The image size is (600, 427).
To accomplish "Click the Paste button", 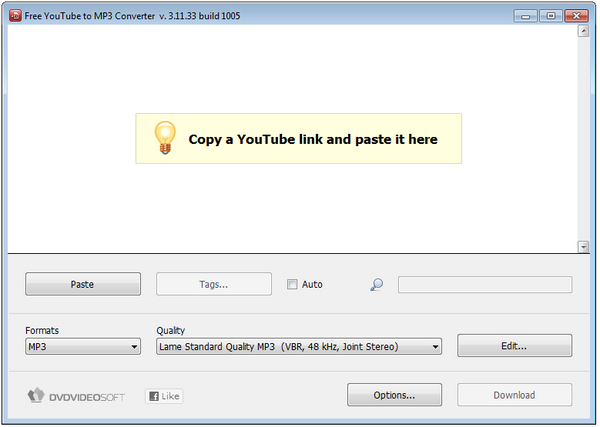I will [x=82, y=284].
